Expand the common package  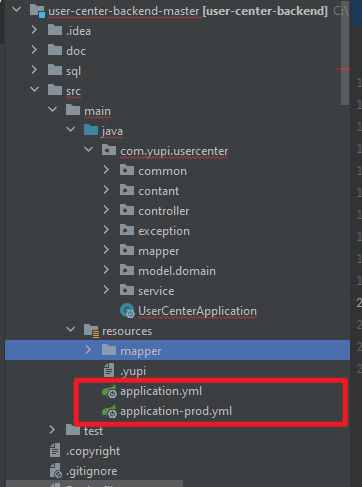106,170
